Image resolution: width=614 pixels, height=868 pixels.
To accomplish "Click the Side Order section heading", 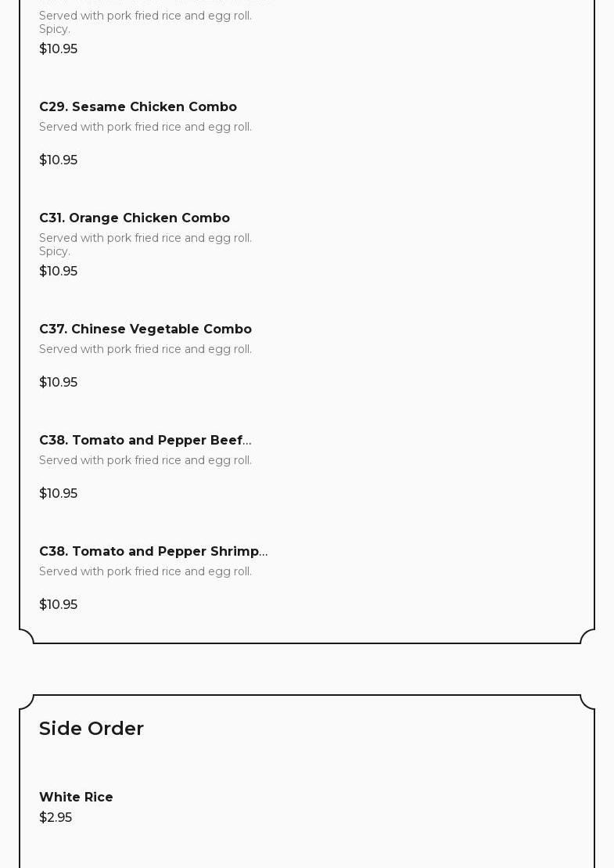I will pos(92,728).
